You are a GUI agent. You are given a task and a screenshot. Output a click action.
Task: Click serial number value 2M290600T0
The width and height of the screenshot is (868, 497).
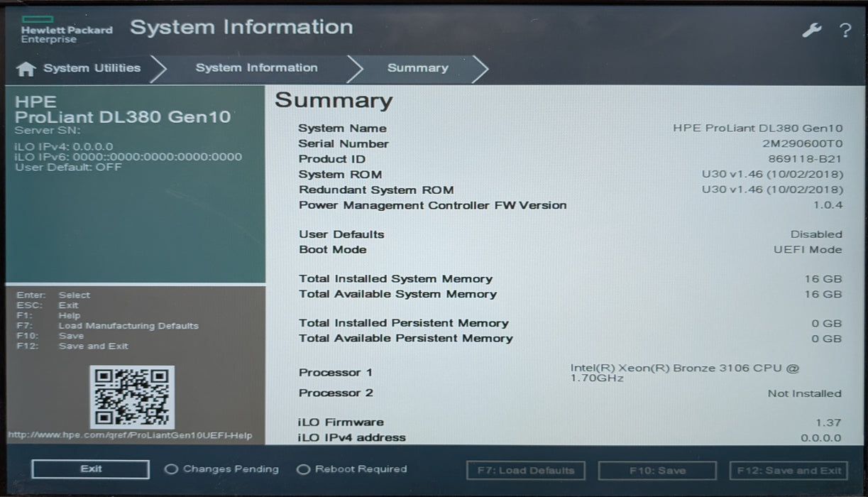tap(802, 143)
